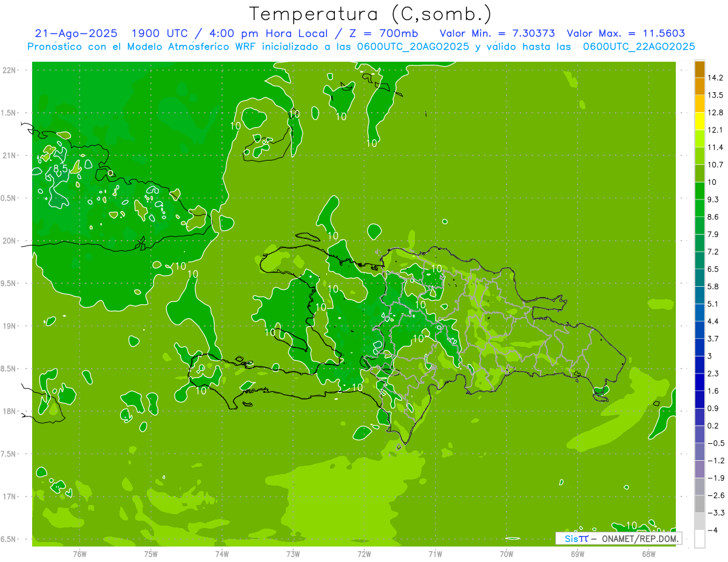Select the end time '0600UTC_22AGO2025'
The width and height of the screenshot is (728, 562).
click(639, 47)
